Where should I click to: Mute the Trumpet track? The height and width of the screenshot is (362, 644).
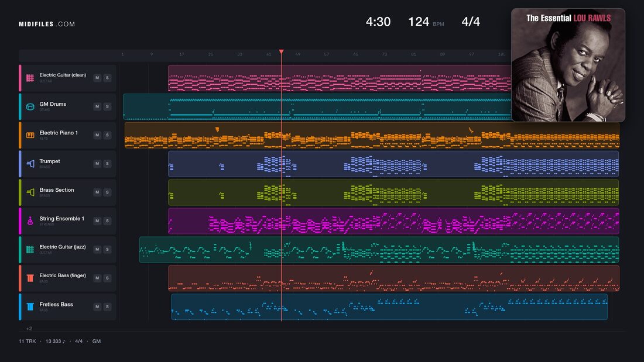click(97, 163)
